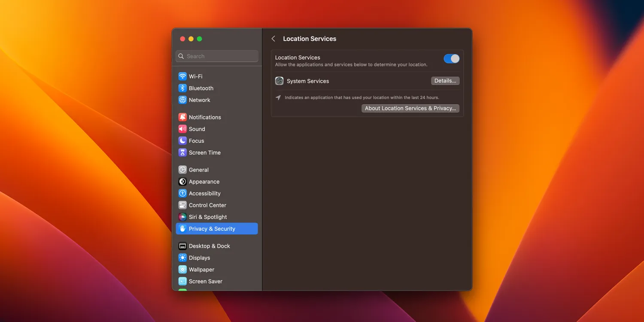Image resolution: width=644 pixels, height=322 pixels.
Task: Go back with the chevron arrow
Action: (273, 39)
